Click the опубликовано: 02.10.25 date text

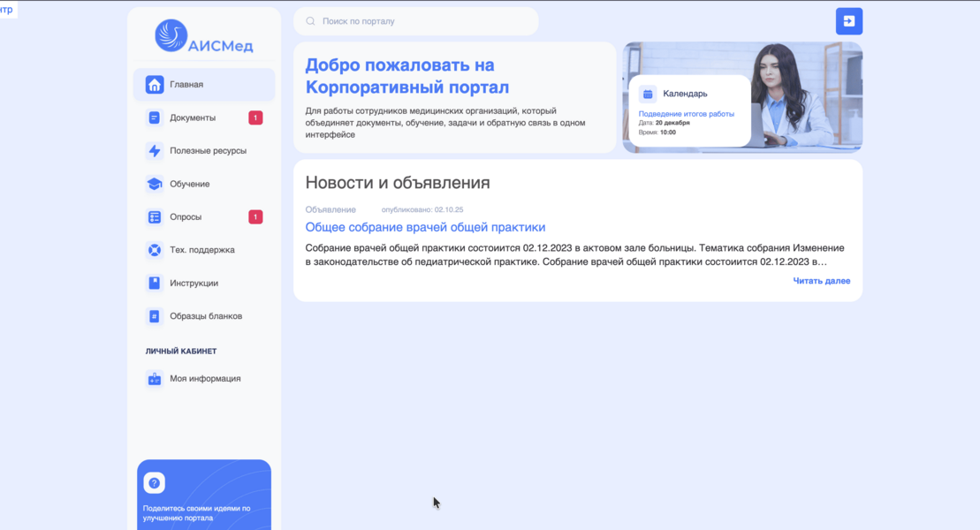tap(422, 209)
